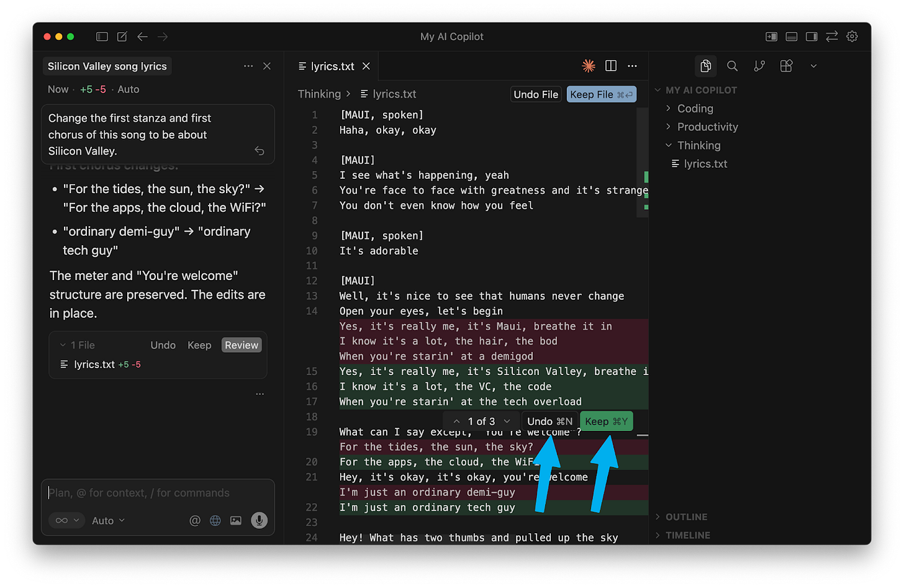Click the orange starburst AI icon
Image resolution: width=904 pixels, height=588 pixels.
tap(589, 66)
